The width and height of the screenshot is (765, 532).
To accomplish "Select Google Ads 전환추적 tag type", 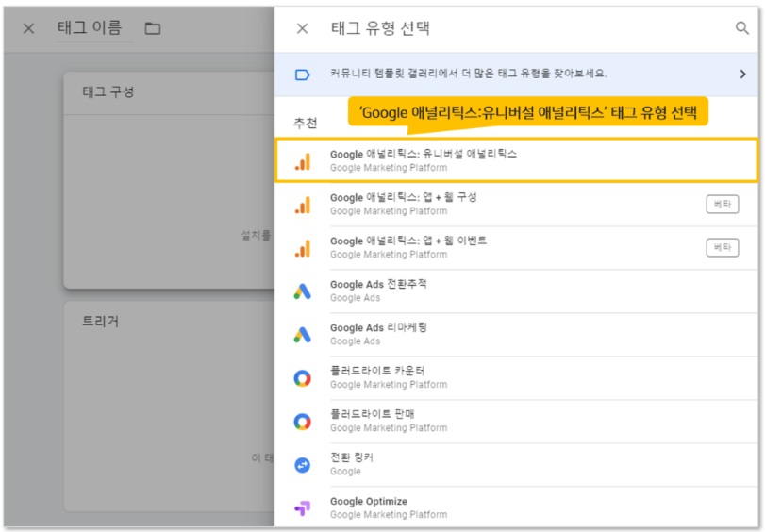I will click(516, 291).
